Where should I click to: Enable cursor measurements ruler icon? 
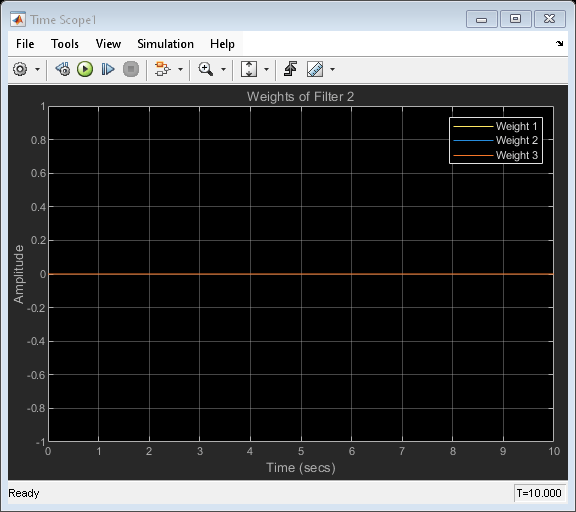315,69
